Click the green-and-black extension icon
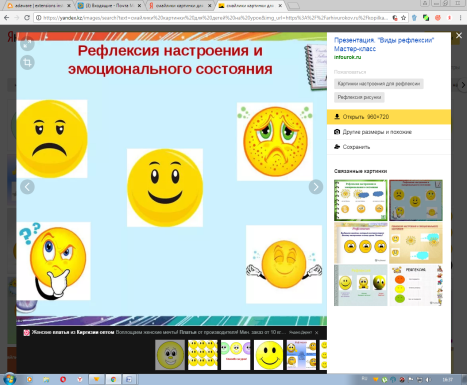Screen dimensions: 467x385 coord(426,18)
